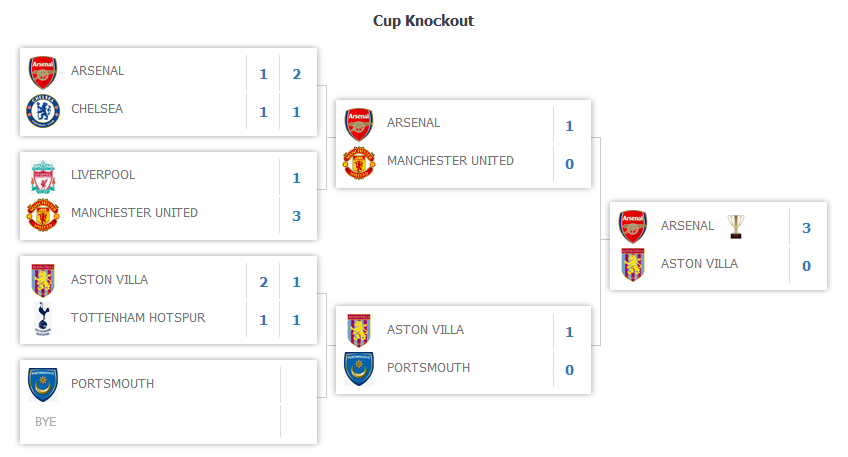Select the TOTTENHAM HOTSPUR team name
Viewport: 848px width, 457px height.
coord(138,318)
